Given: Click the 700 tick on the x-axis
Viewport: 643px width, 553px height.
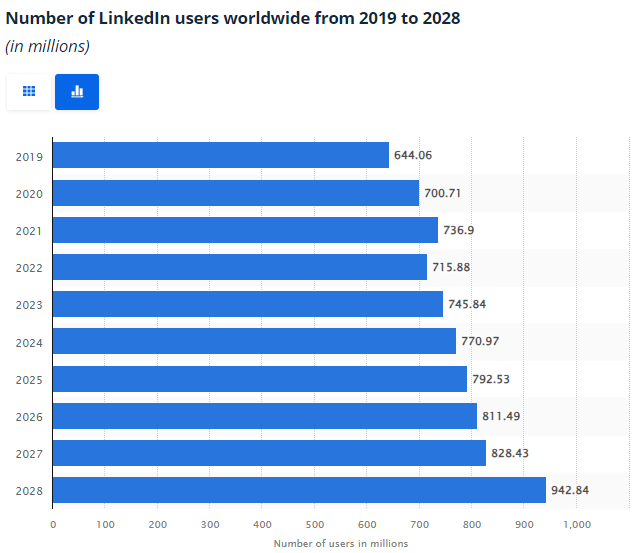Looking at the screenshot, I should [420, 524].
